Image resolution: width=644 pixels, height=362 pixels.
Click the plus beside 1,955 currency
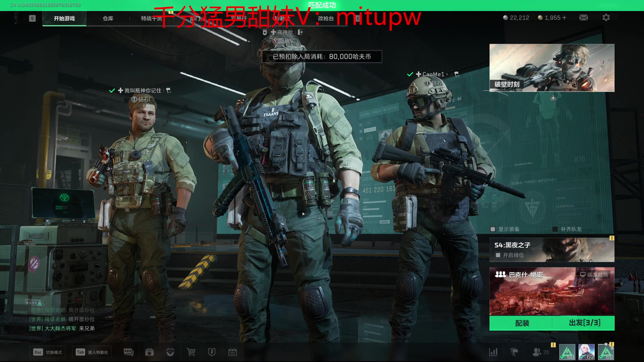(564, 18)
